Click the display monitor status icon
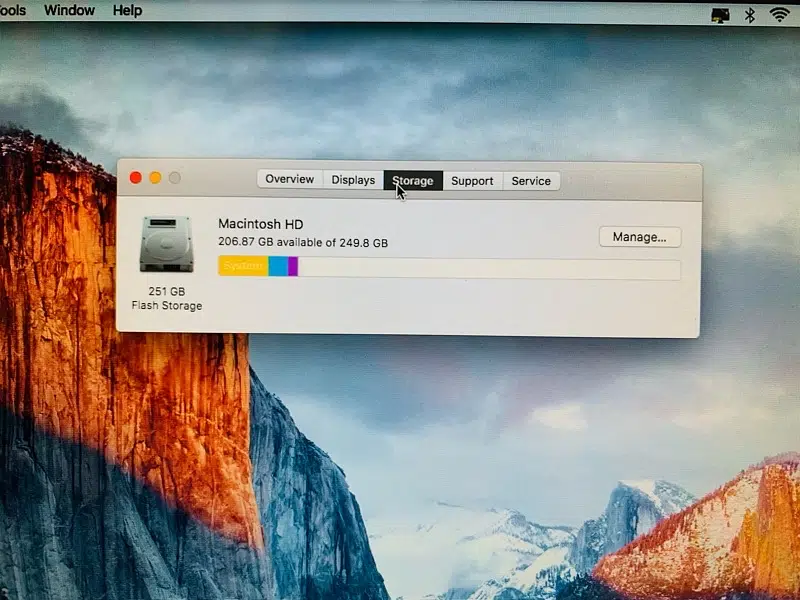Viewport: 800px width, 600px height. 720,14
